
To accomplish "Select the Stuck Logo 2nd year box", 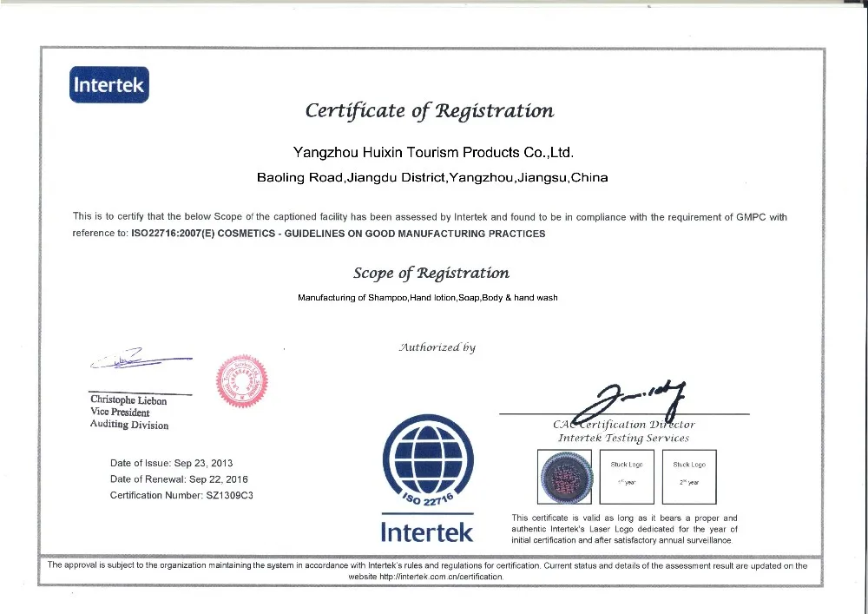I will pos(688,478).
